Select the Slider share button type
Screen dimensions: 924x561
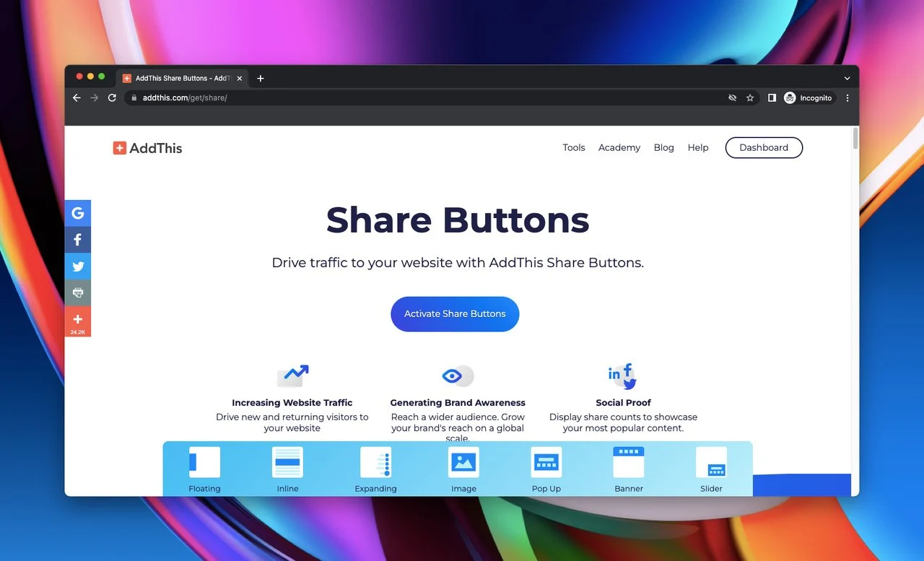(711, 470)
